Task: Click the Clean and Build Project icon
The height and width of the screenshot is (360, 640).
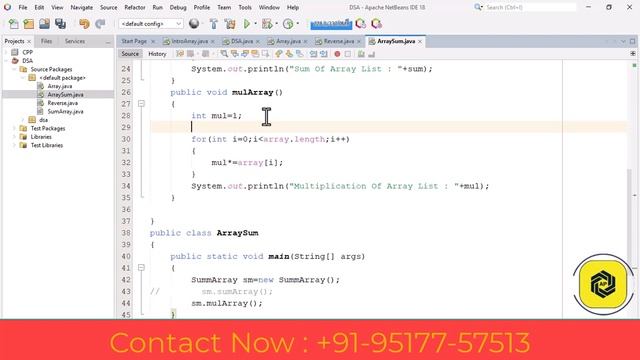Action: point(230,24)
